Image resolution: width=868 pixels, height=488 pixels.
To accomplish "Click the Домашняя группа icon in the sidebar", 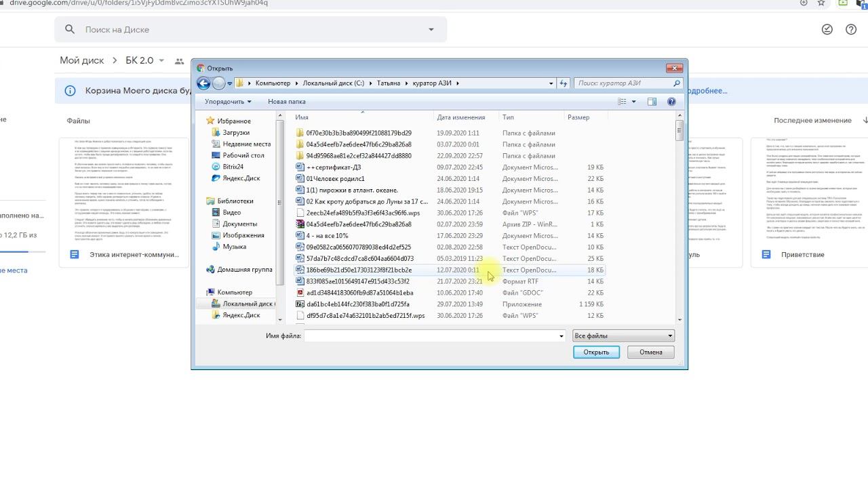I will (211, 269).
